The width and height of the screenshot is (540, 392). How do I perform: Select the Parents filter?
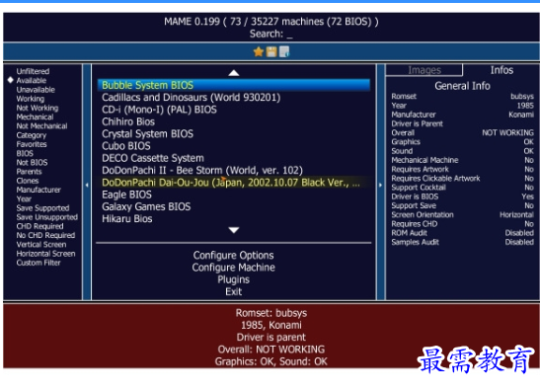pos(29,172)
